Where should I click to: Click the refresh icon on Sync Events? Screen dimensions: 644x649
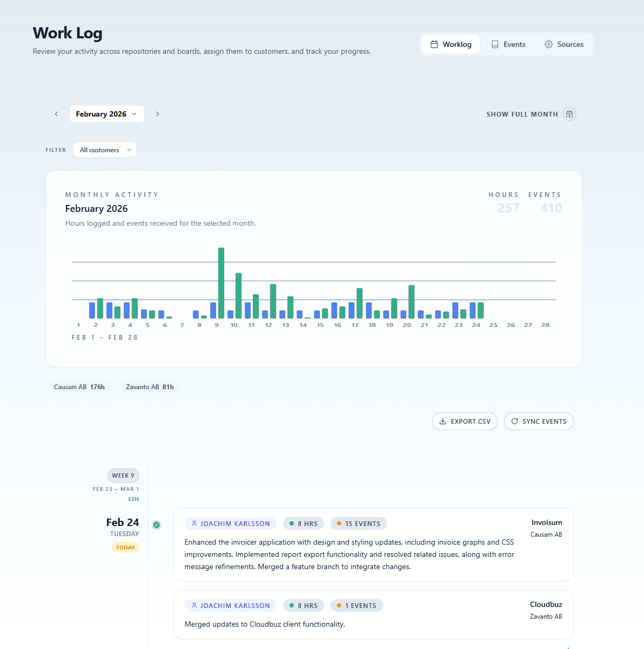(514, 421)
